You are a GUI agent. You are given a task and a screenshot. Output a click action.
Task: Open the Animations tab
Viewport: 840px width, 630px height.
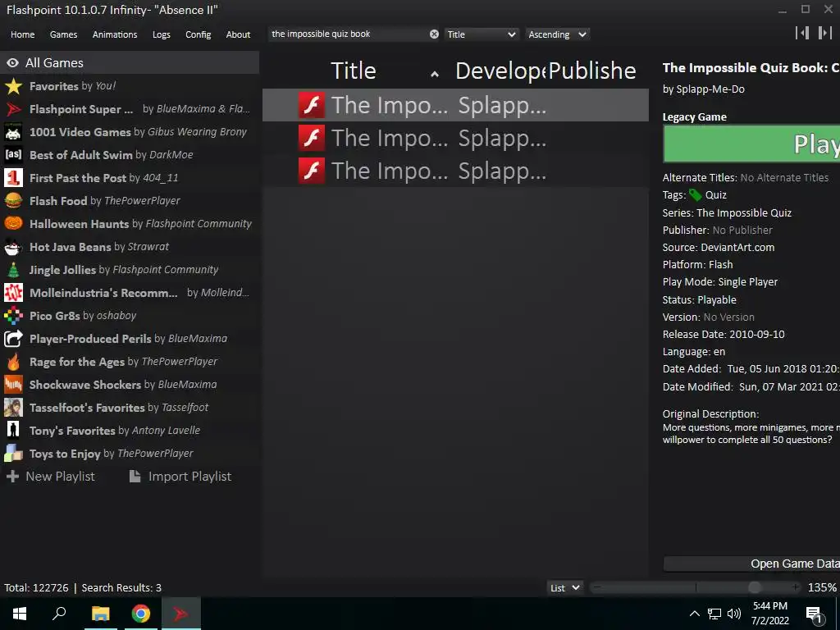coord(115,34)
